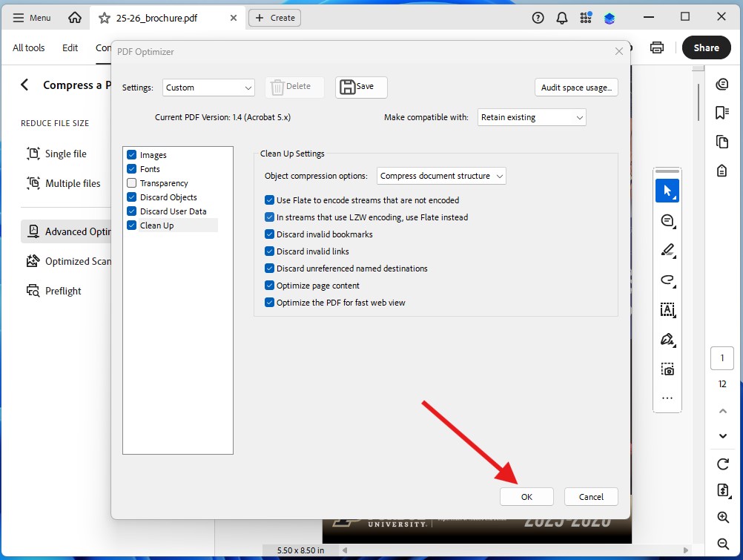Select the selection arrow tool
The image size is (743, 560).
(x=667, y=191)
